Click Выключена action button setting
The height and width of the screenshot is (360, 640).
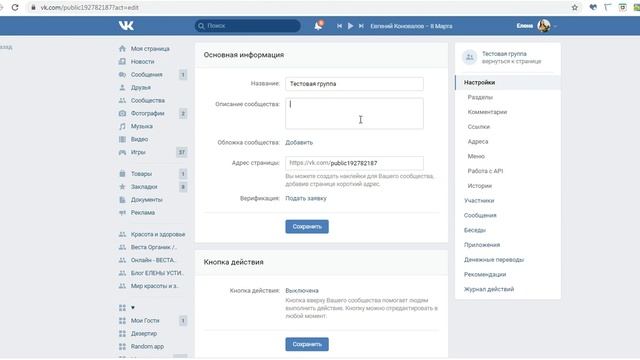(302, 291)
